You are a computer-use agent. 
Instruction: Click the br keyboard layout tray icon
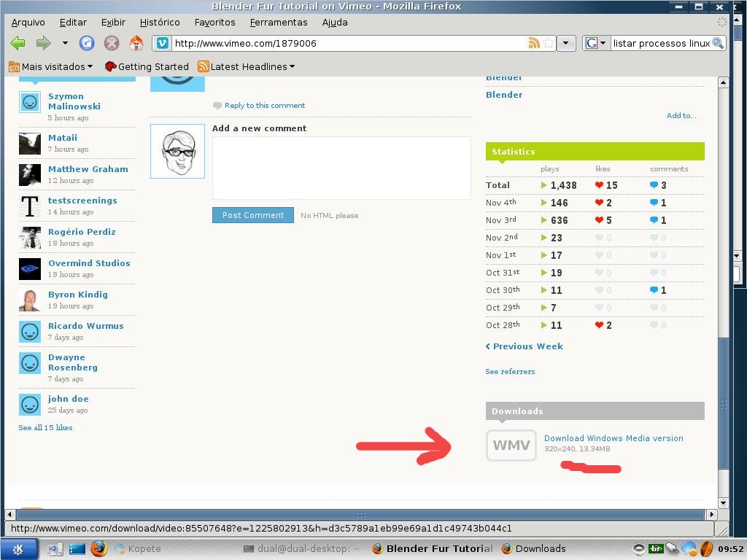click(656, 549)
